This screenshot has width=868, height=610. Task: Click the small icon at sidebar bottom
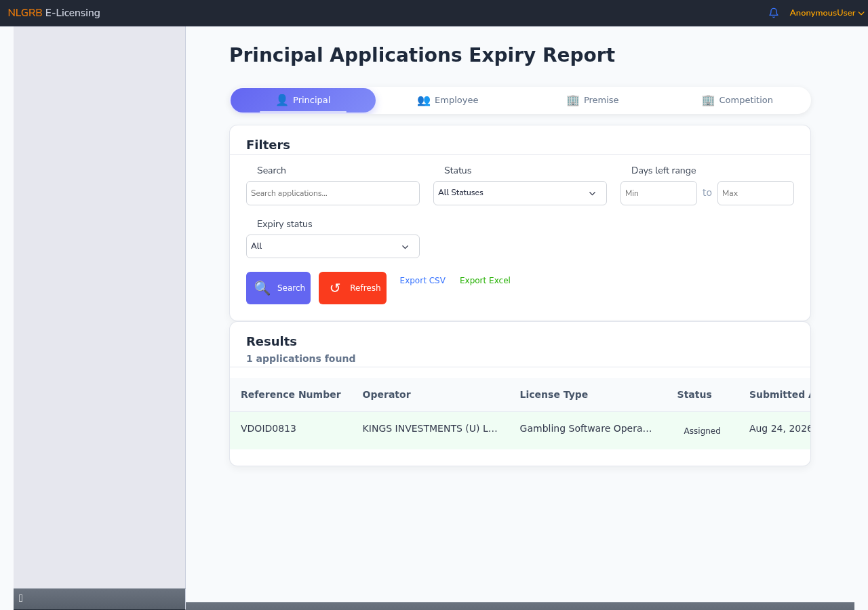click(x=21, y=598)
